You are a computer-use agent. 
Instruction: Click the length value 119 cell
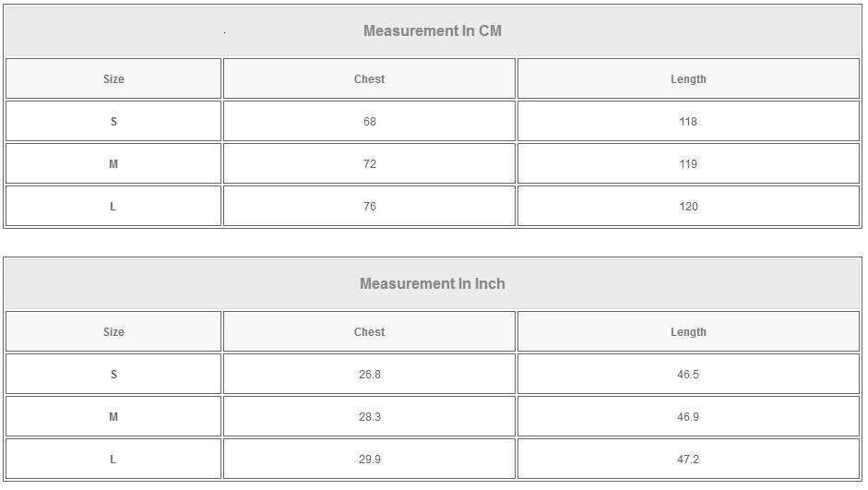[x=688, y=164]
